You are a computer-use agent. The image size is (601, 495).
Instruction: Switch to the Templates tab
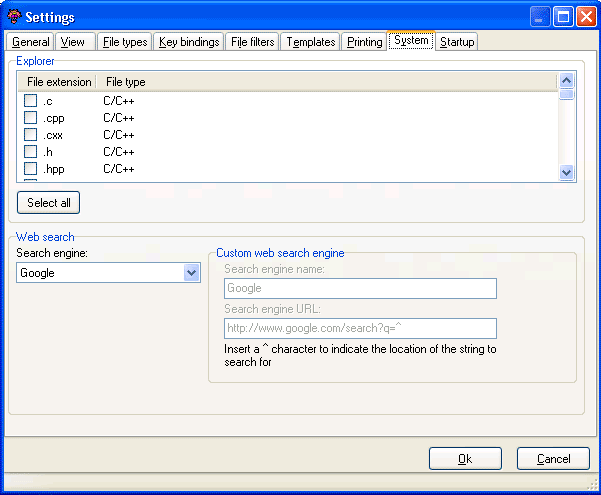[310, 42]
